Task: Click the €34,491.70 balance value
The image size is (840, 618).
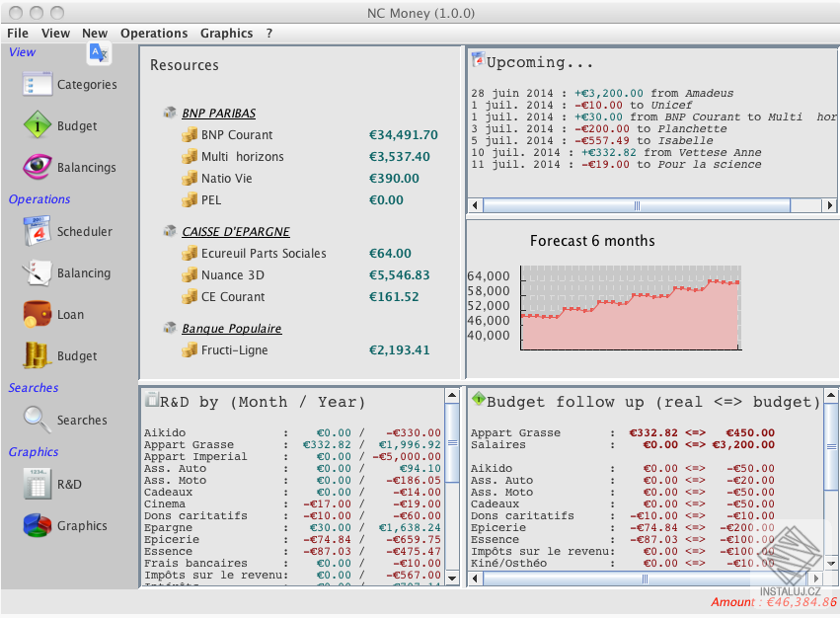Action: click(404, 135)
